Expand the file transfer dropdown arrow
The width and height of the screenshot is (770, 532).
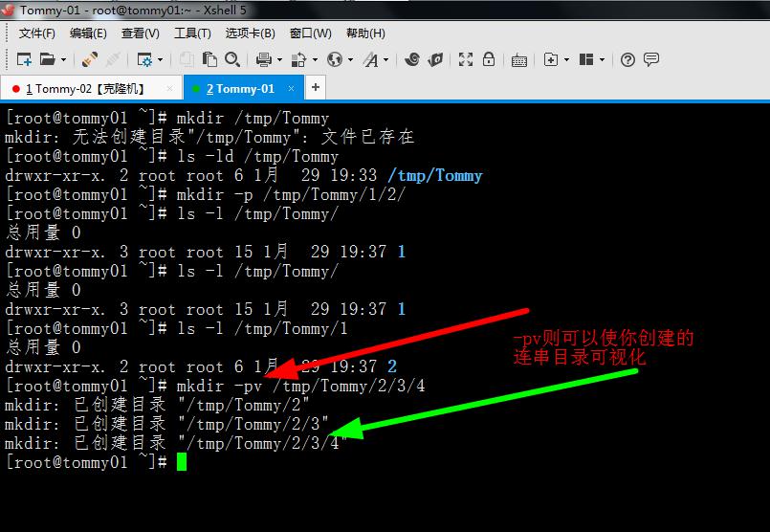[x=315, y=60]
